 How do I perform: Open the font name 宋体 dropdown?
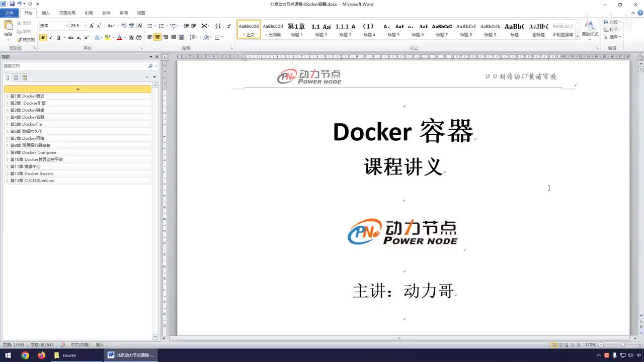coord(67,26)
